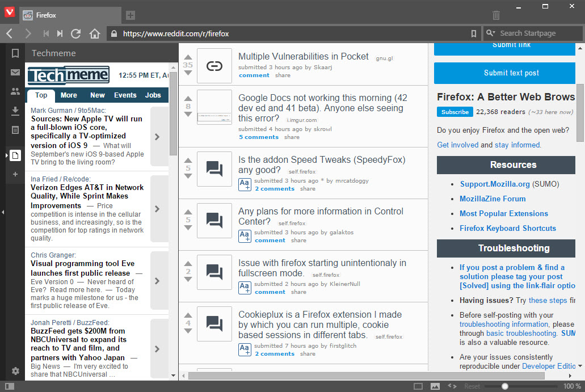
Task: Toggle the side panel from the status bar
Action: point(10,386)
